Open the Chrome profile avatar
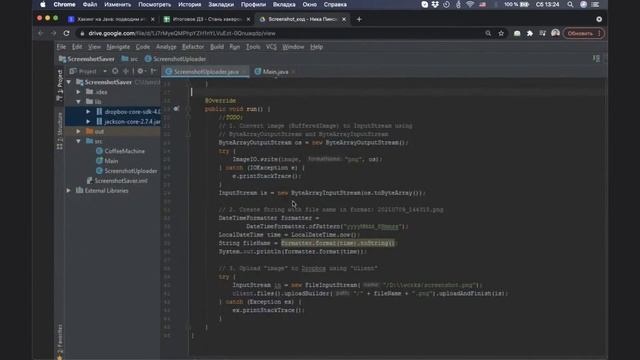 coord(555,33)
